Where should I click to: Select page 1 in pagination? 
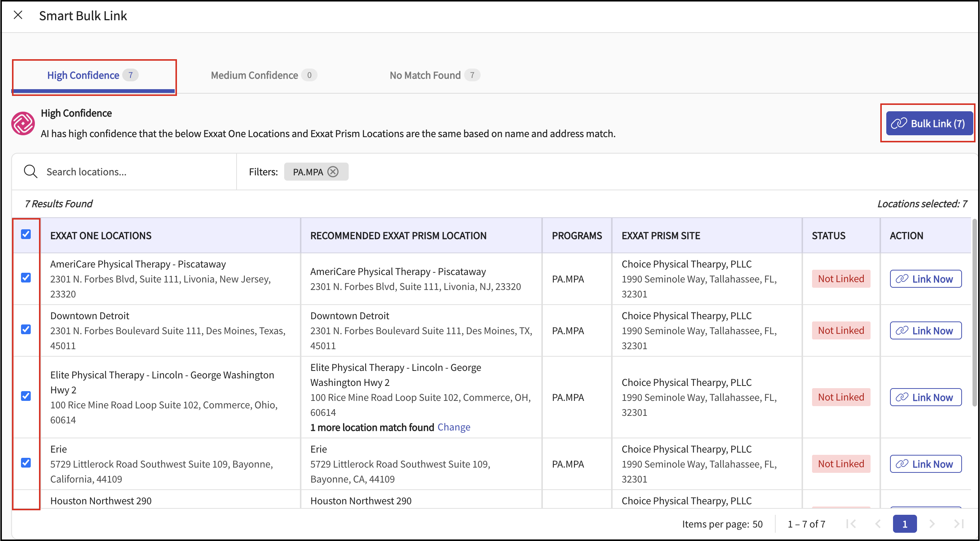click(904, 524)
